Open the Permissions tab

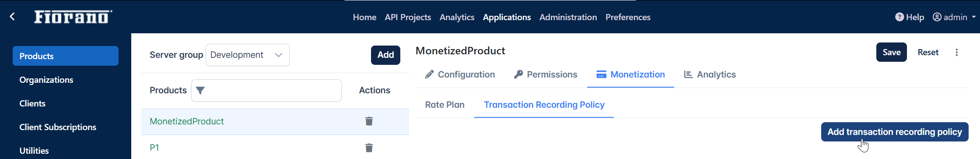pyautogui.click(x=546, y=74)
